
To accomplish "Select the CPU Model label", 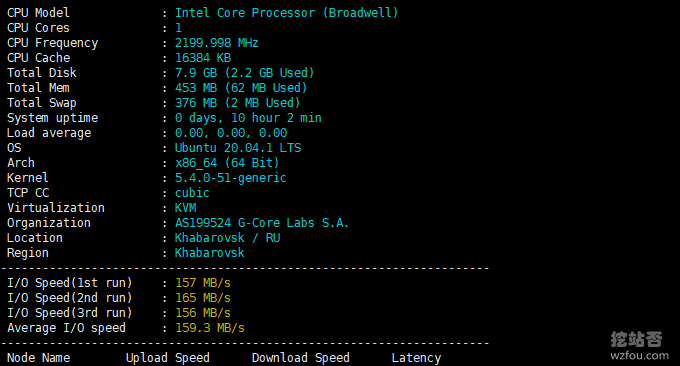I will click(38, 13).
